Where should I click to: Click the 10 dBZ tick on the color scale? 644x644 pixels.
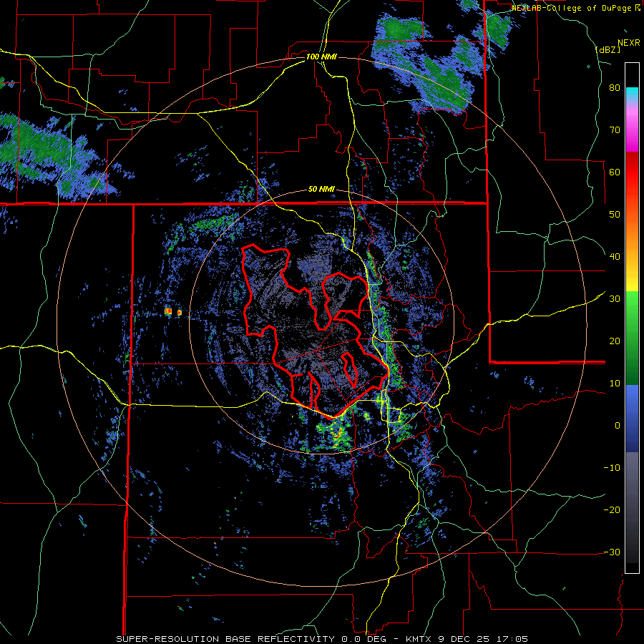(x=615, y=384)
